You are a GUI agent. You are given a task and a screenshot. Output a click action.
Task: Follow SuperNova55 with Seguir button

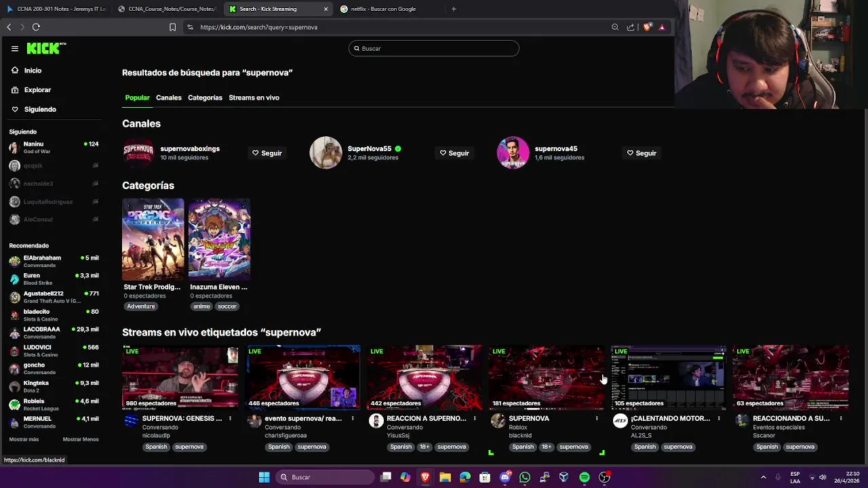[454, 153]
